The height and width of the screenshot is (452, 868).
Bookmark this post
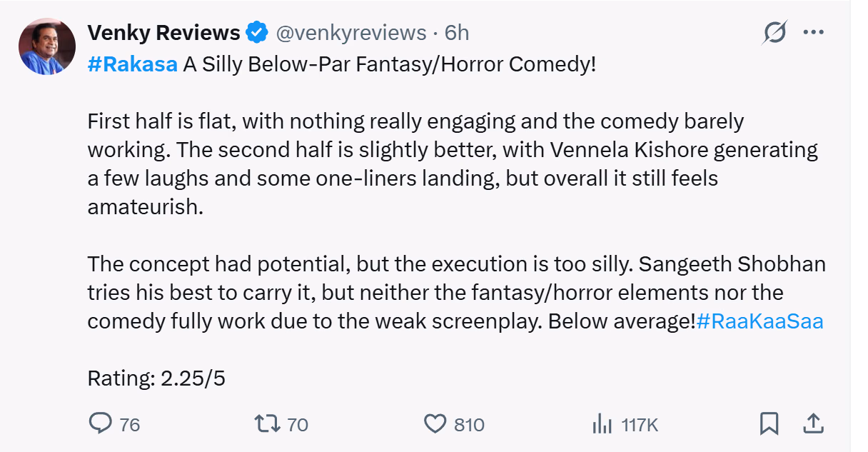click(x=769, y=424)
